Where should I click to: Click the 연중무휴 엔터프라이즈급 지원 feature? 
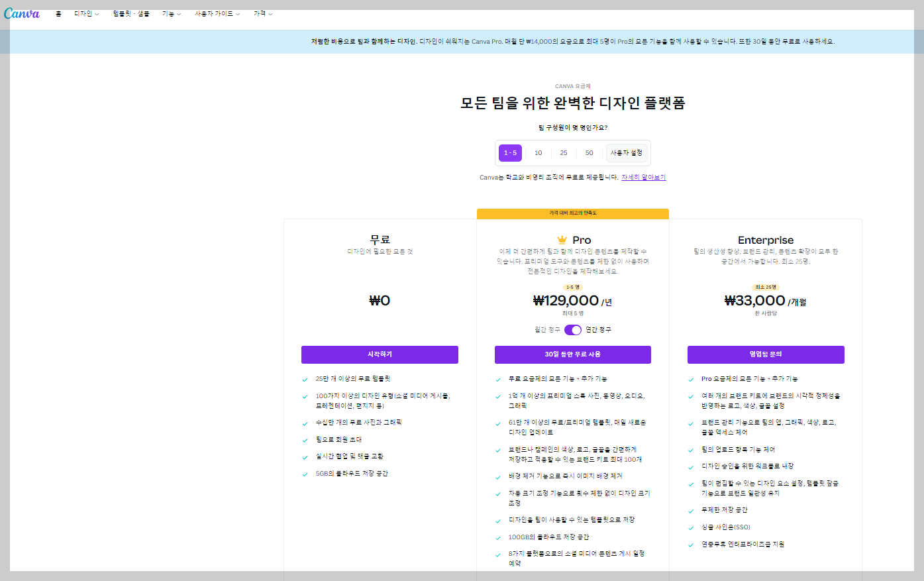click(x=743, y=545)
